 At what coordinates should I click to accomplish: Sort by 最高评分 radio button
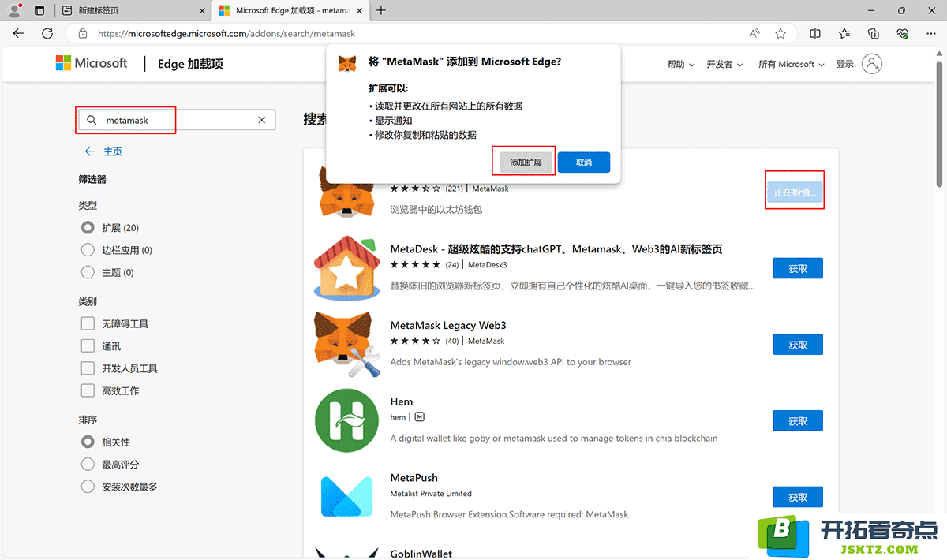pos(88,465)
